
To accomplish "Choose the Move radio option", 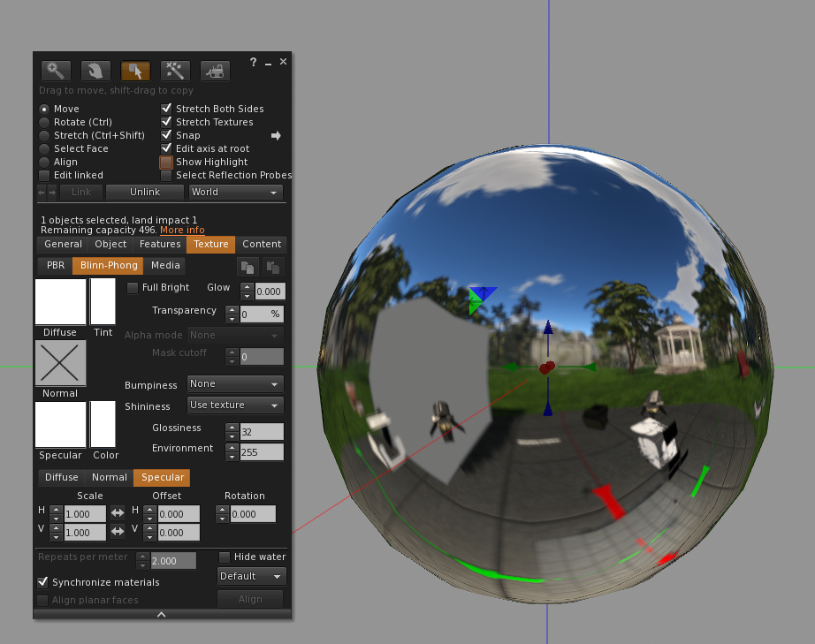I will (x=44, y=109).
